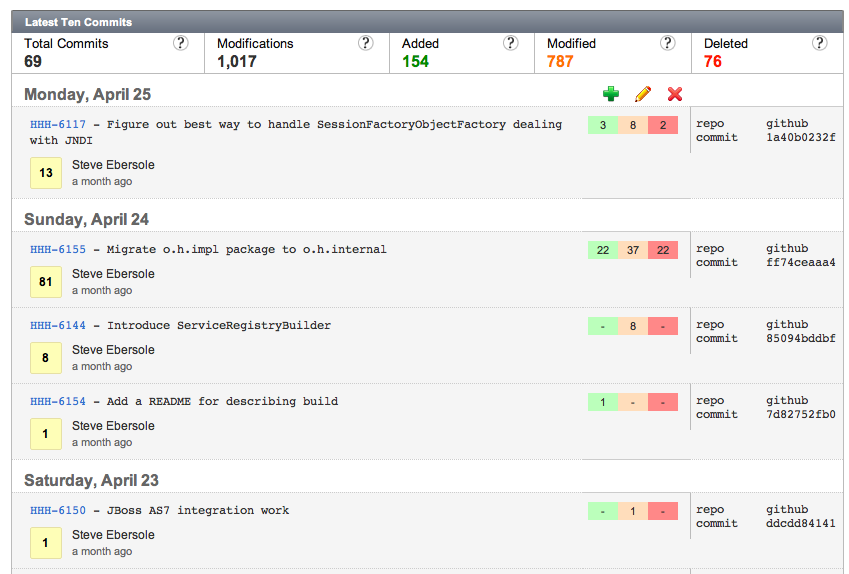This screenshot has height=574, width=849.
Task: Click commit message 'JBoss AS7 integration work'
Action: tap(198, 510)
